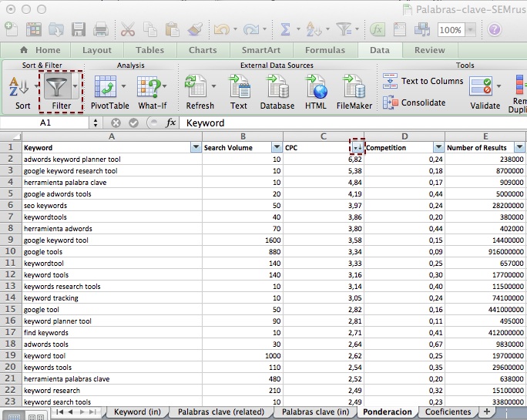This screenshot has width=527, height=420.
Task: Switch to the Tables ribbon tab
Action: click(150, 50)
